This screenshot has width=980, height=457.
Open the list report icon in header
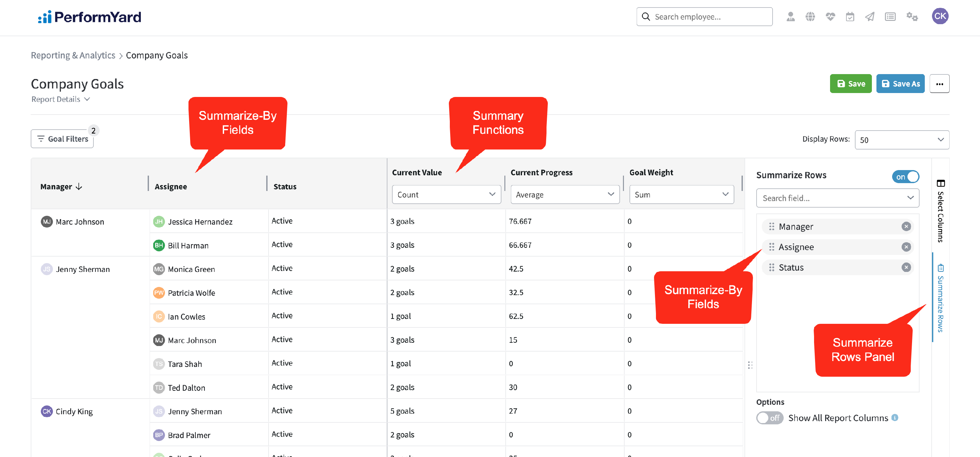click(x=890, y=17)
